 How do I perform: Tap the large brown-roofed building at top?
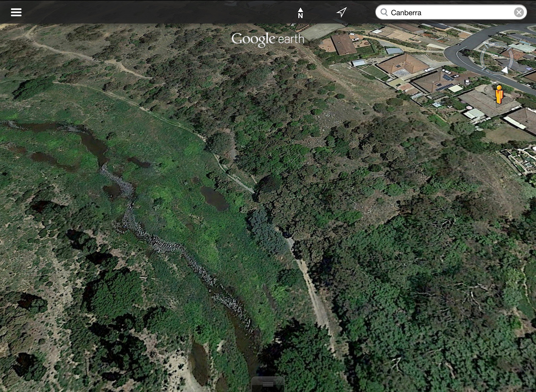(x=343, y=44)
